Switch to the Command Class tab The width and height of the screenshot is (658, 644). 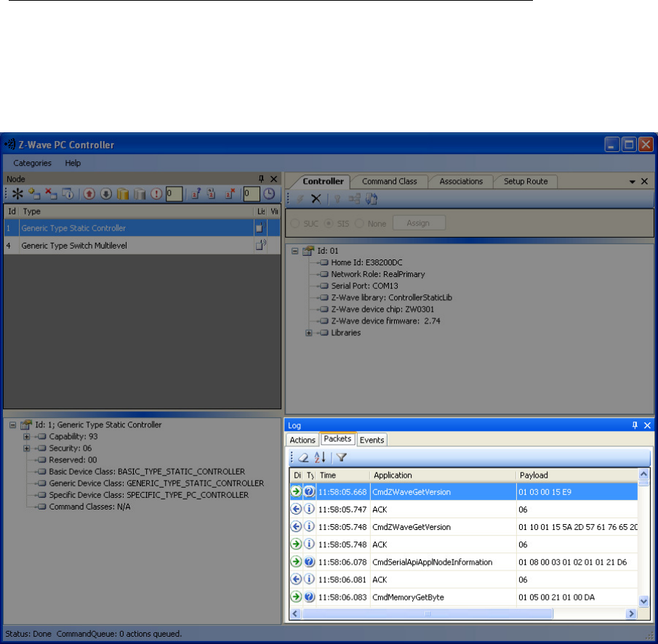pyautogui.click(x=389, y=182)
